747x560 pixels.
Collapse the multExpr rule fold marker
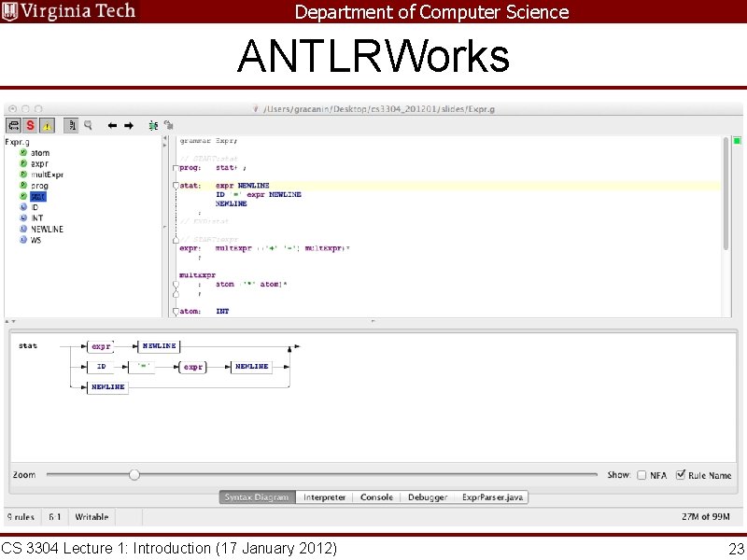click(x=176, y=285)
